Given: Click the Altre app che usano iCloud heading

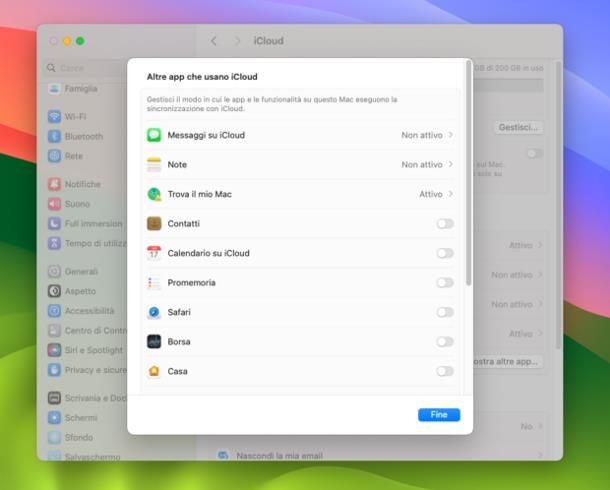Looking at the screenshot, I should 202,77.
